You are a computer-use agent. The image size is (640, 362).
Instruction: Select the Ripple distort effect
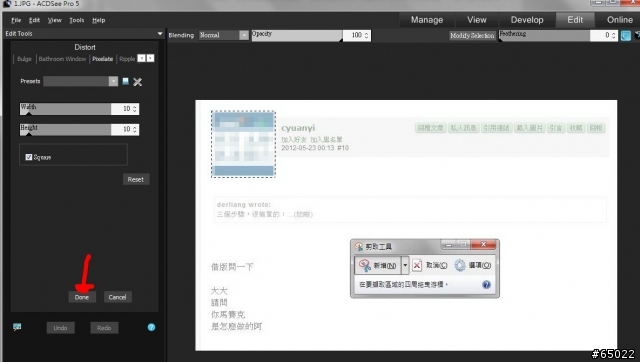[127, 59]
